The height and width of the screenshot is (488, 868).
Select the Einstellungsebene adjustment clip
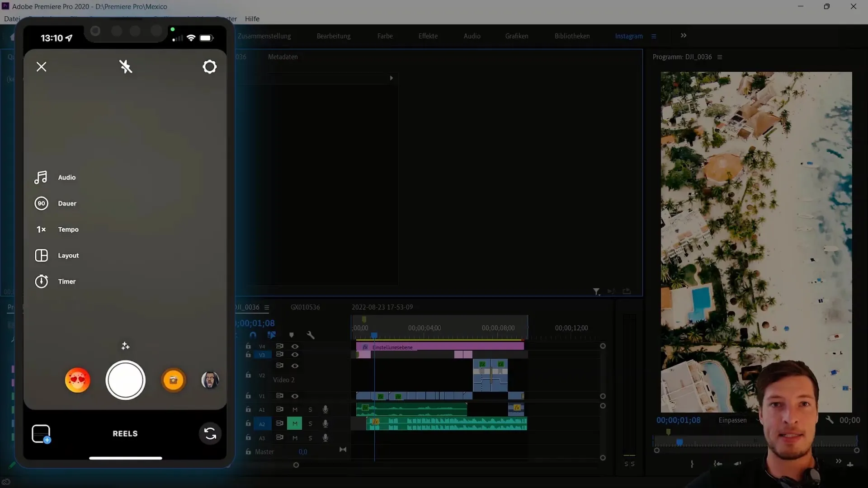440,347
